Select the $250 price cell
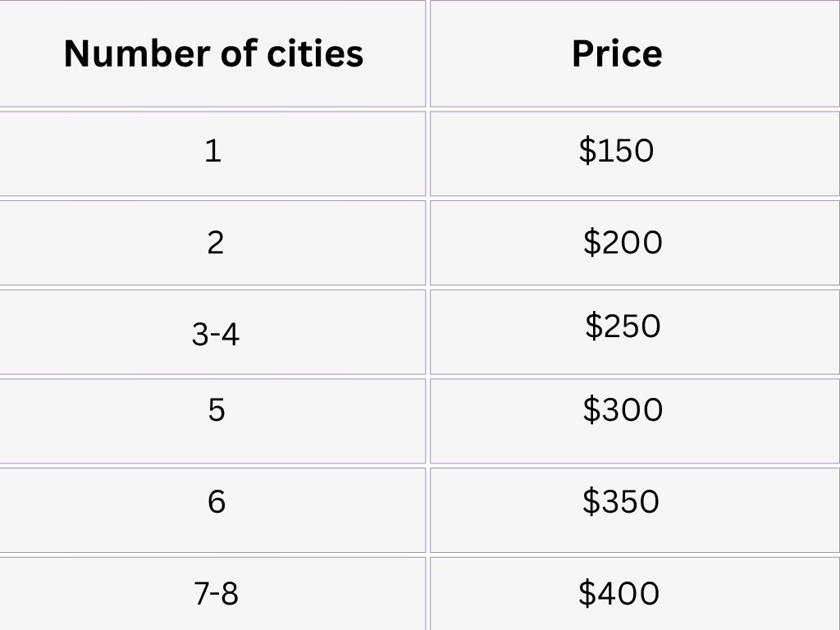The height and width of the screenshot is (630, 840). pos(623,326)
